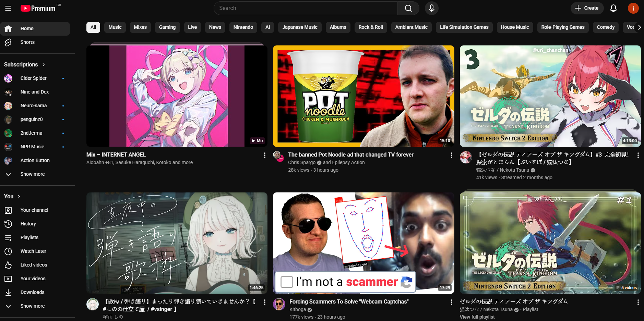Expand the Subscriptions section chevron
Screen dimensions: 644x321
(44, 65)
